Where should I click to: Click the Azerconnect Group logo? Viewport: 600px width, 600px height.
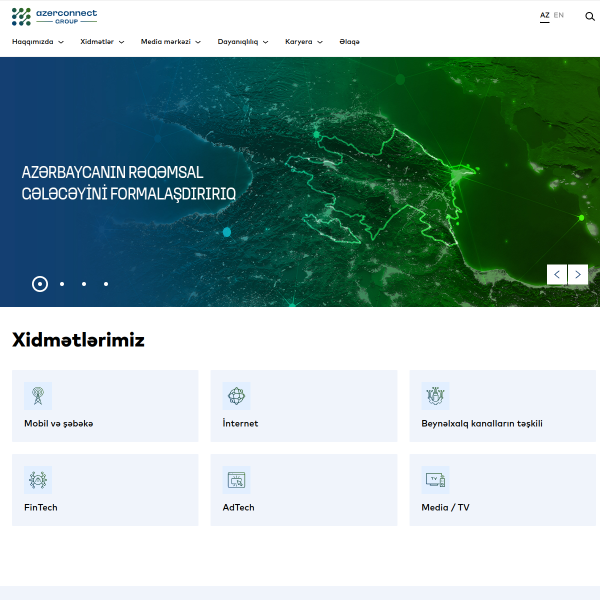54,16
